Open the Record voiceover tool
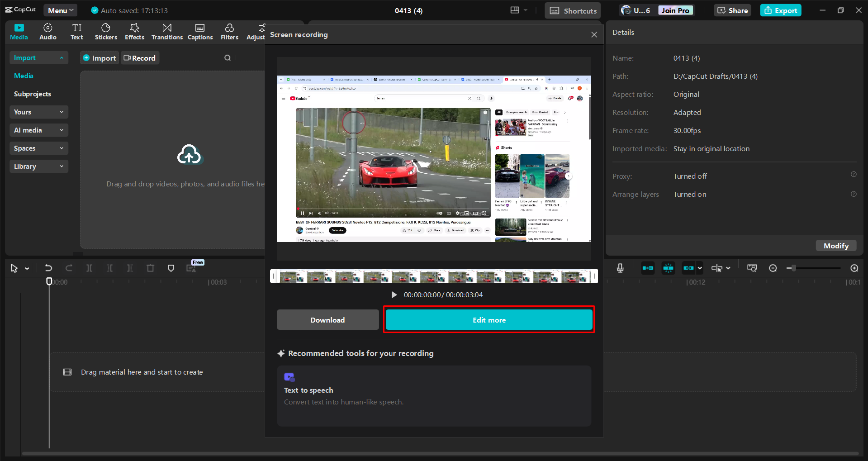This screenshot has width=868, height=461. (x=620, y=268)
